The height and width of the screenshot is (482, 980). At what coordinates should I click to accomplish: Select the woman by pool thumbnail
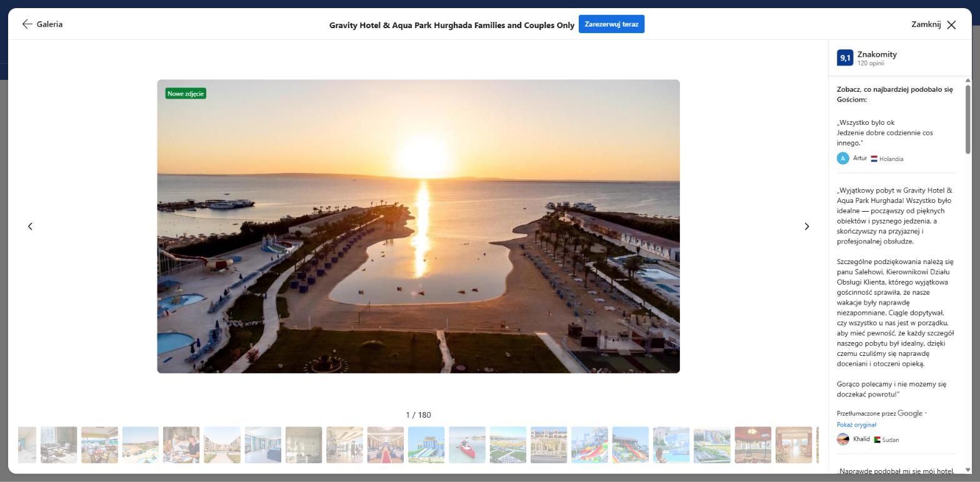(671, 445)
